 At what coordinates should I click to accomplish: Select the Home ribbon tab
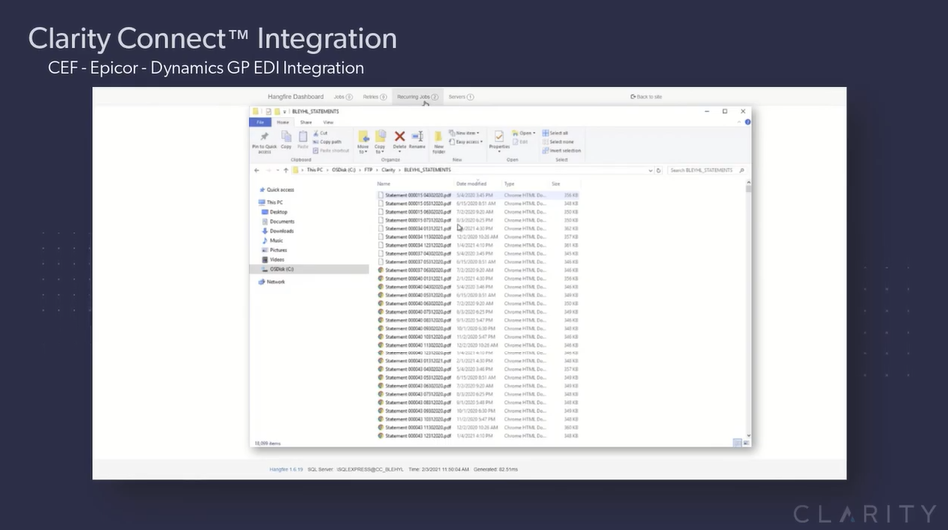[283, 122]
